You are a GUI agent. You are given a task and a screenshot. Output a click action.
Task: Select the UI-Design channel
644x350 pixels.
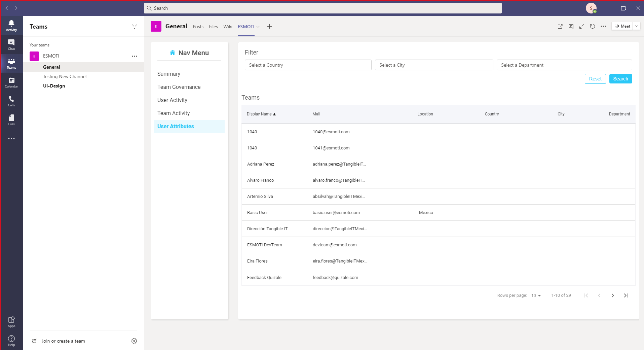[83, 86]
